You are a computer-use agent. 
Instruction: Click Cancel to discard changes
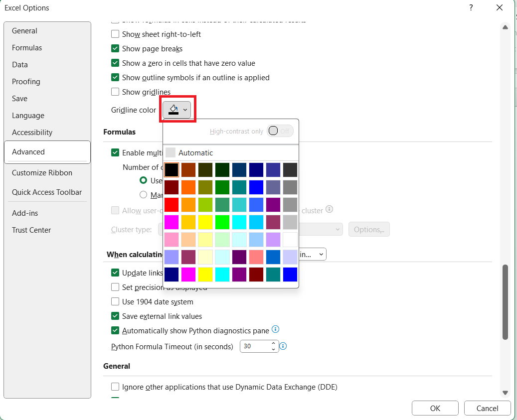pyautogui.click(x=487, y=408)
